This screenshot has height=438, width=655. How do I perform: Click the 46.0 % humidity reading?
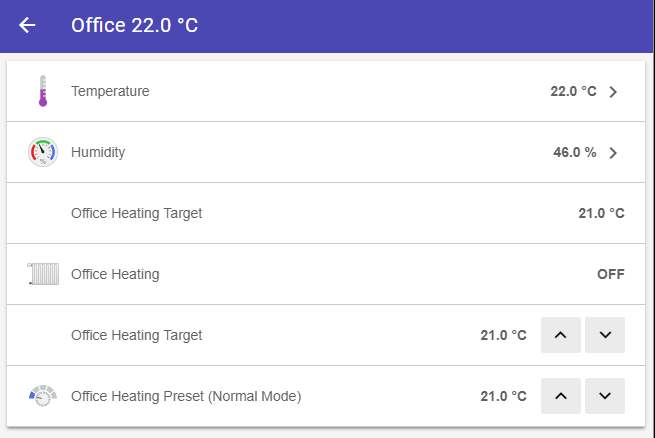click(574, 153)
